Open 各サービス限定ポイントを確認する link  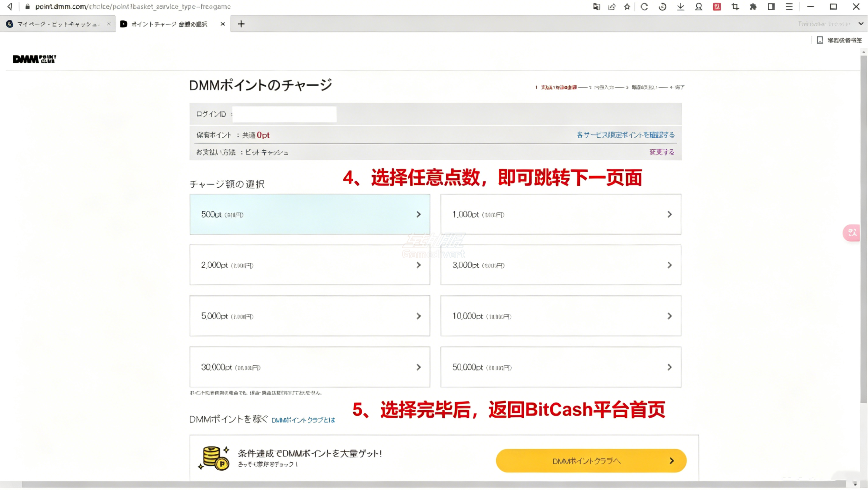[x=625, y=135]
